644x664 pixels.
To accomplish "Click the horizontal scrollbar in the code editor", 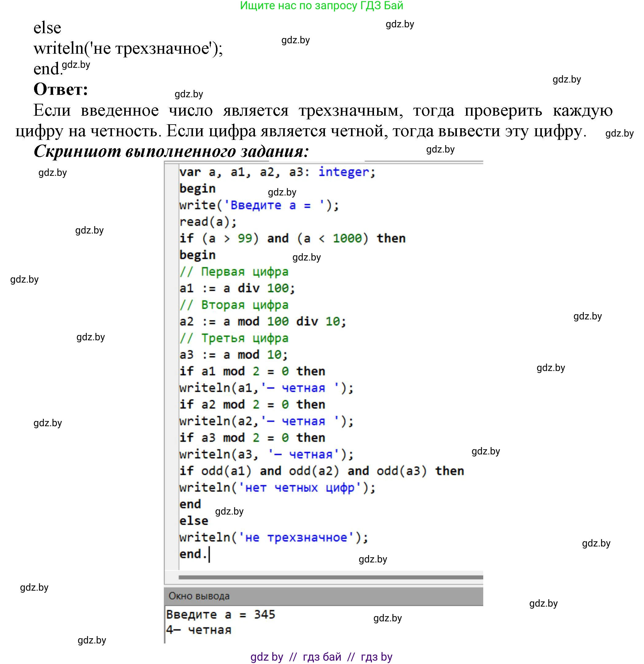I will click(x=330, y=577).
